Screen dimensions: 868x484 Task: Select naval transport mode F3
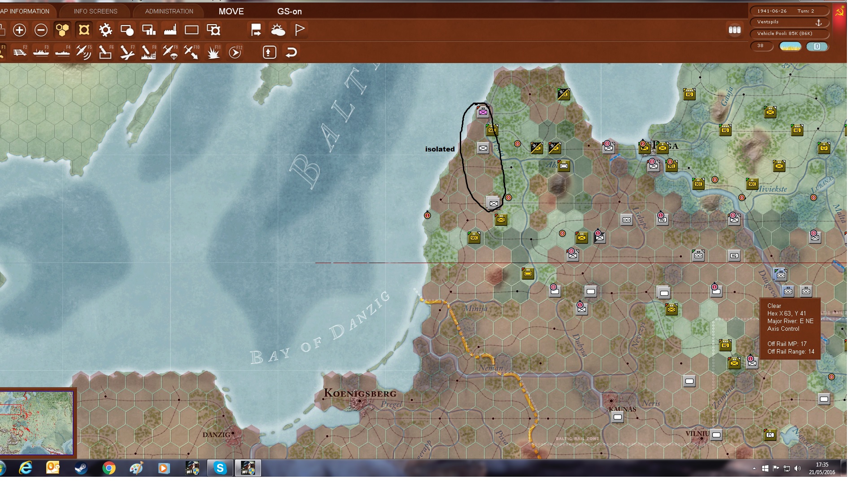click(41, 52)
